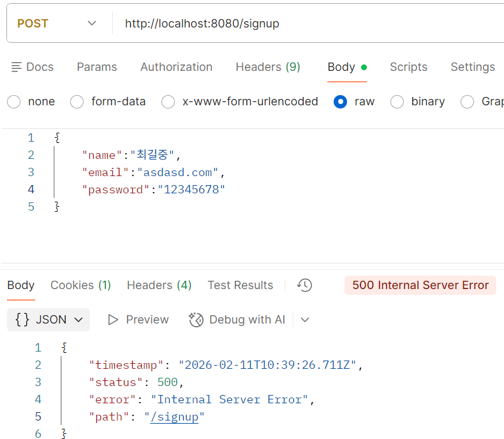Select the request Body tab

[x=347, y=67]
